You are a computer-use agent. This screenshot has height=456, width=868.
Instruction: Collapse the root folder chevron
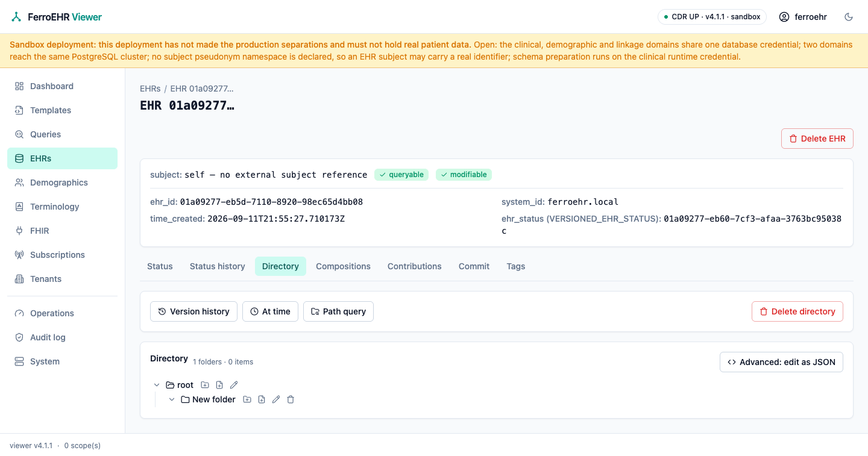(x=157, y=385)
